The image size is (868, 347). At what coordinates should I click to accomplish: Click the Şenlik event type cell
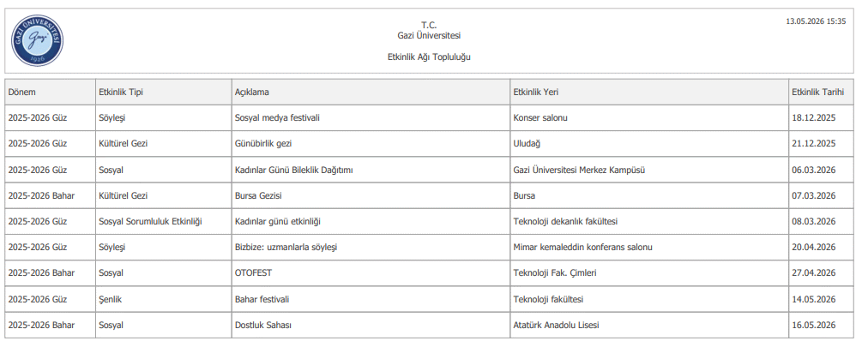pos(163,299)
